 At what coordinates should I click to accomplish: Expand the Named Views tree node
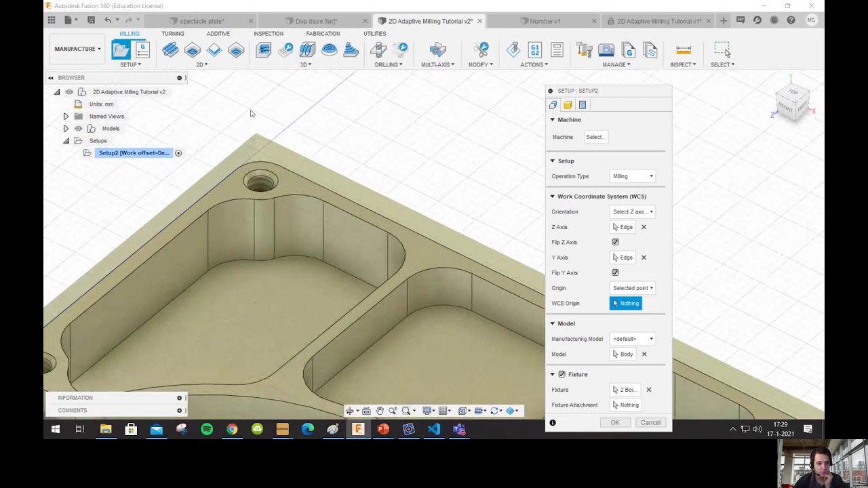[66, 117]
